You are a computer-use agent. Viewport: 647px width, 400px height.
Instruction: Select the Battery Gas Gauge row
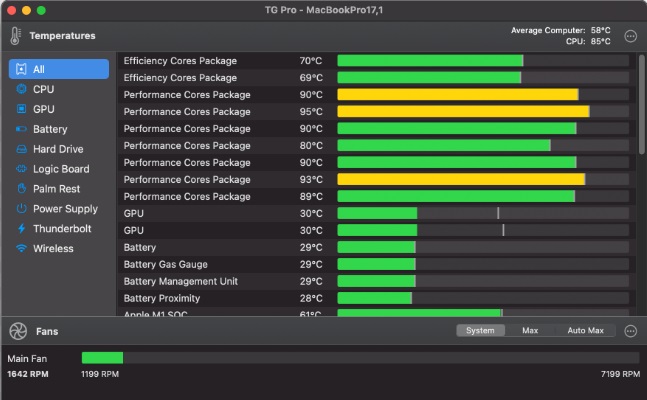click(x=376, y=264)
